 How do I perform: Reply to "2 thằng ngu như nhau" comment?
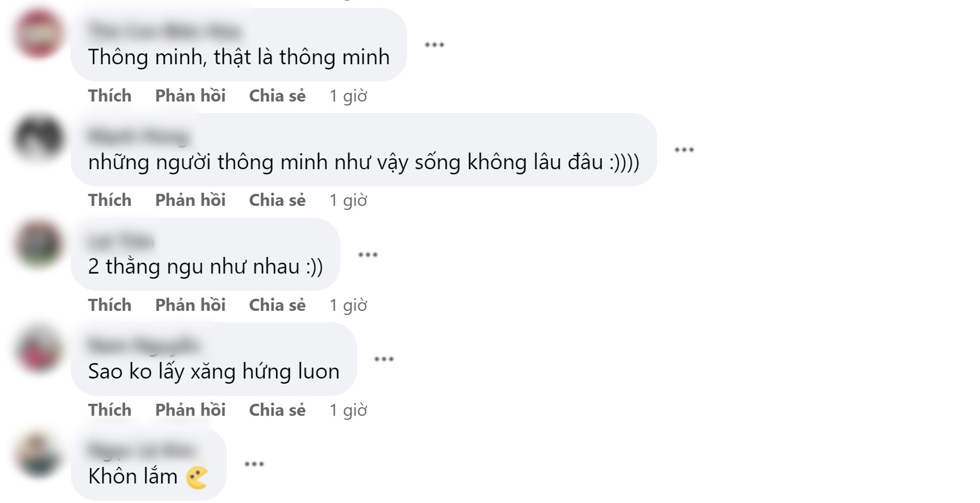(190, 305)
